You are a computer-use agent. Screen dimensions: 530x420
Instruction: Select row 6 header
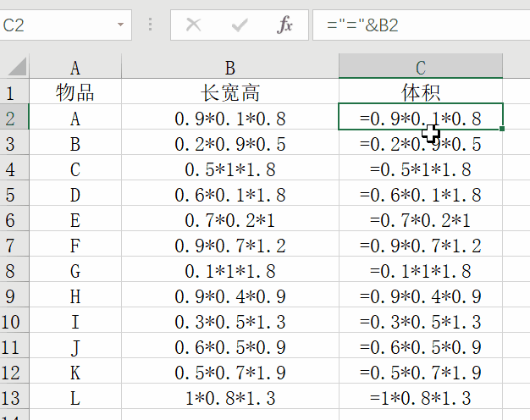(x=14, y=218)
